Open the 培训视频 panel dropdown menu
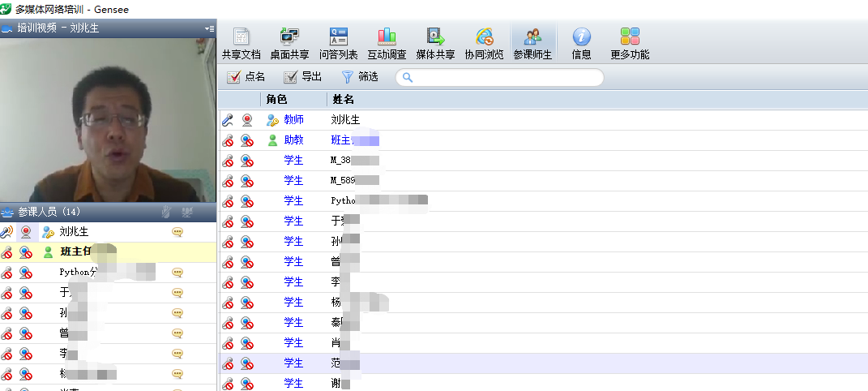Image resolution: width=868 pixels, height=391 pixels. click(209, 28)
